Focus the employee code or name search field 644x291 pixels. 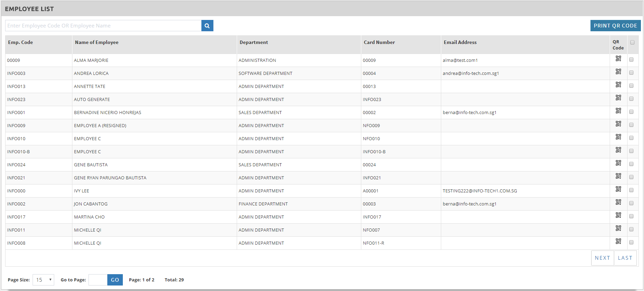pyautogui.click(x=103, y=26)
